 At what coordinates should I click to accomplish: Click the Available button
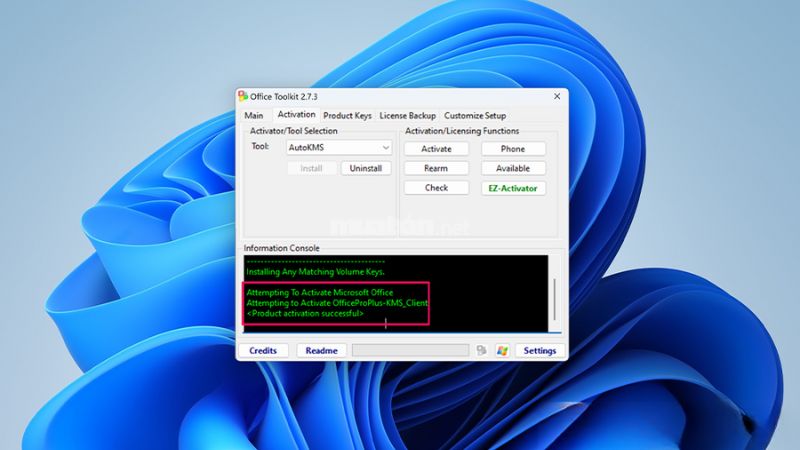(x=513, y=168)
